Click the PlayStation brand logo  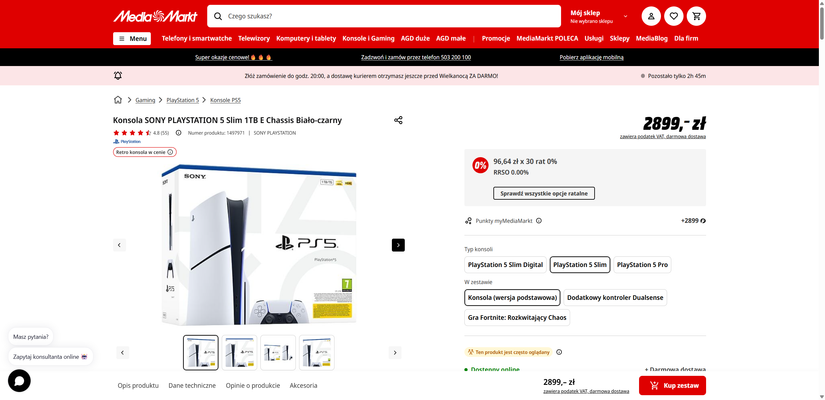point(127,142)
